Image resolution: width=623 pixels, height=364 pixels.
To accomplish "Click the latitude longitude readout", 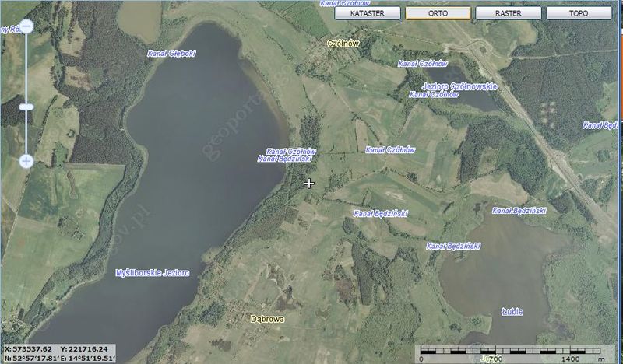I will 59,359.
